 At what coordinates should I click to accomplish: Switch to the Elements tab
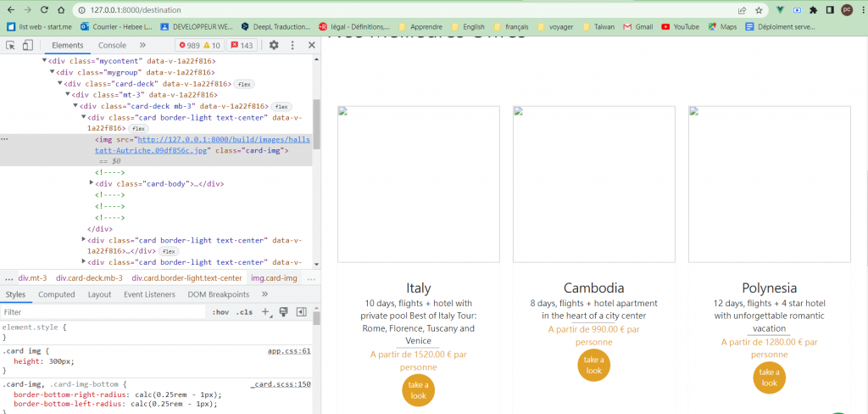[x=68, y=46]
